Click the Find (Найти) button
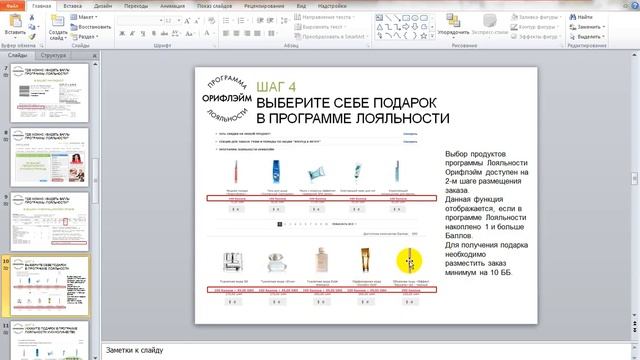Image resolution: width=640 pixels, height=360 pixels. (x=581, y=17)
